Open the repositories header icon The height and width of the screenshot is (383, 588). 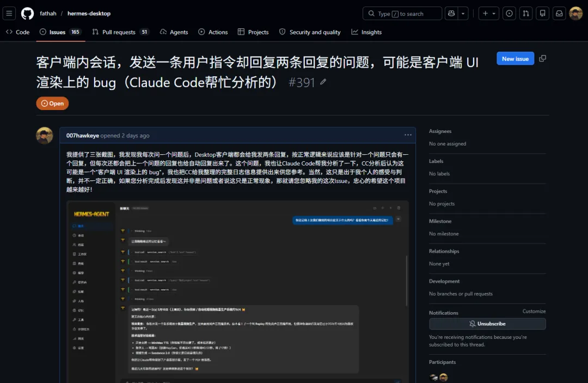point(543,14)
